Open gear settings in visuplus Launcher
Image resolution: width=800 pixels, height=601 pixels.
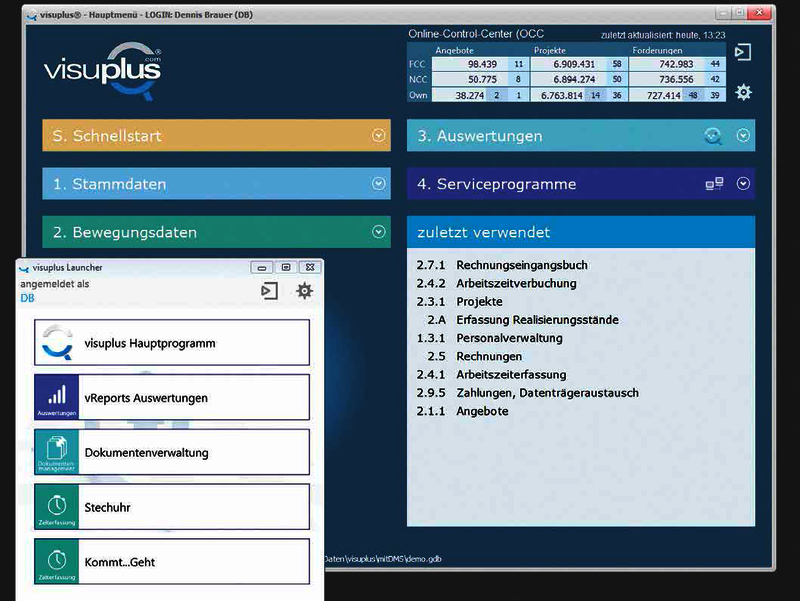tap(305, 291)
